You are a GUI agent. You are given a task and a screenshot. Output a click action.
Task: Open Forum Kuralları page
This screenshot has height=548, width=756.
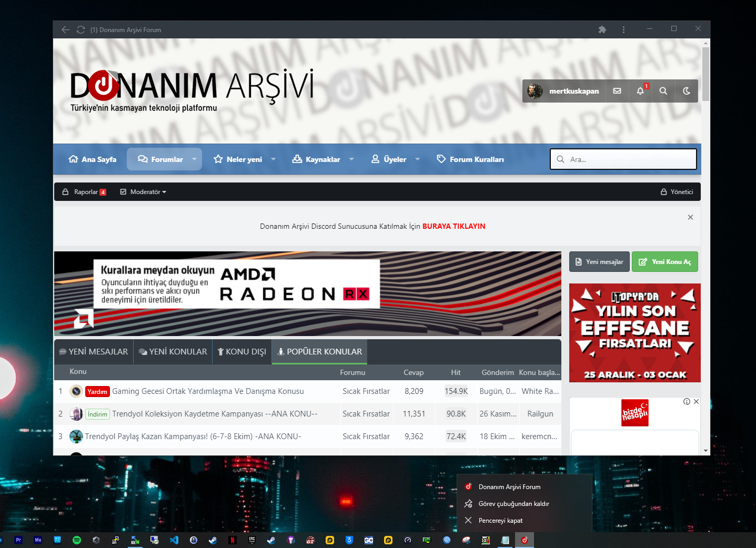pyautogui.click(x=470, y=159)
